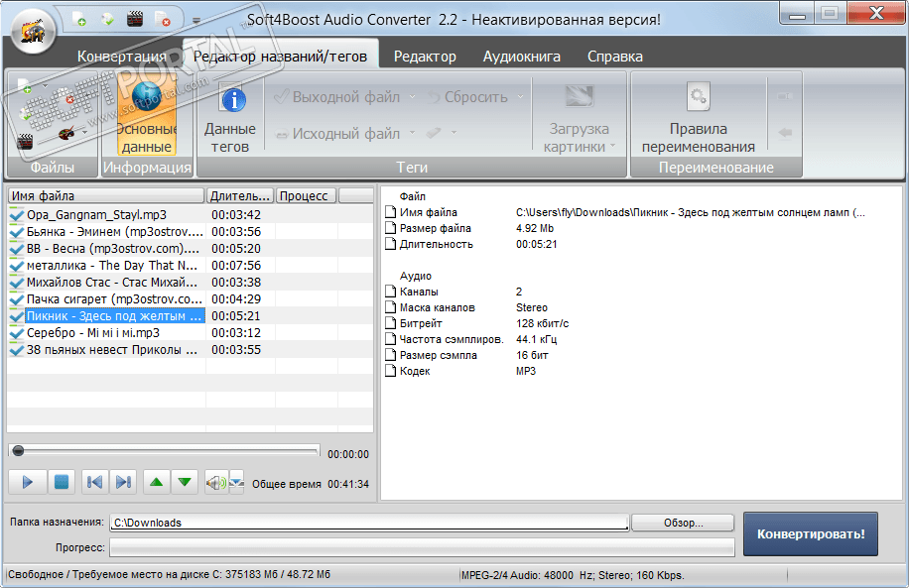Move selected file down with green arrow
The width and height of the screenshot is (909, 588).
(185, 482)
